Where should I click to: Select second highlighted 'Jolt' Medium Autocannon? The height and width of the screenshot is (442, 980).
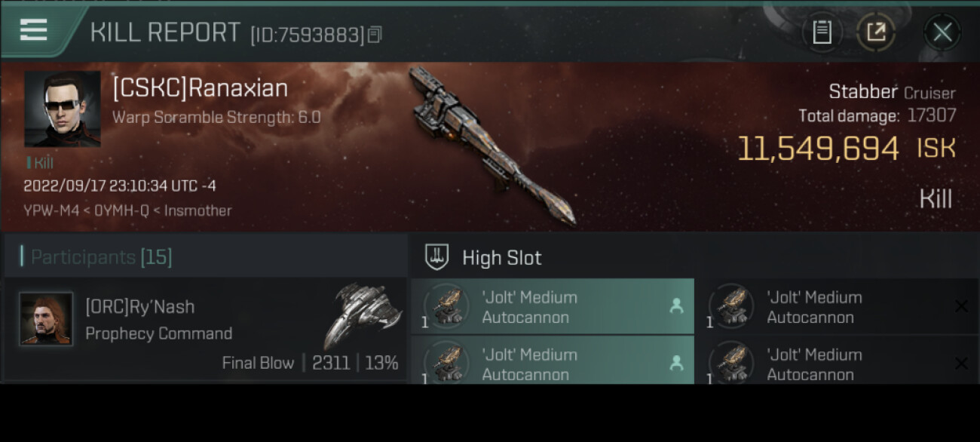552,361
